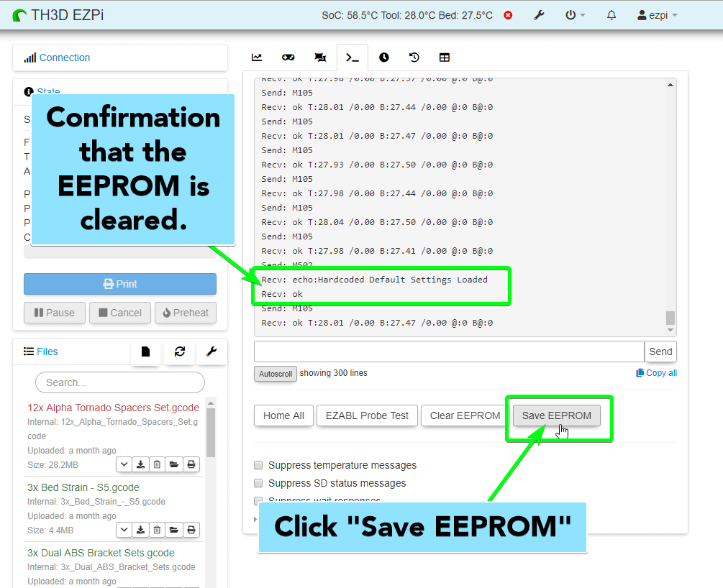Click the Cancel print button
723x588 pixels.
(120, 313)
